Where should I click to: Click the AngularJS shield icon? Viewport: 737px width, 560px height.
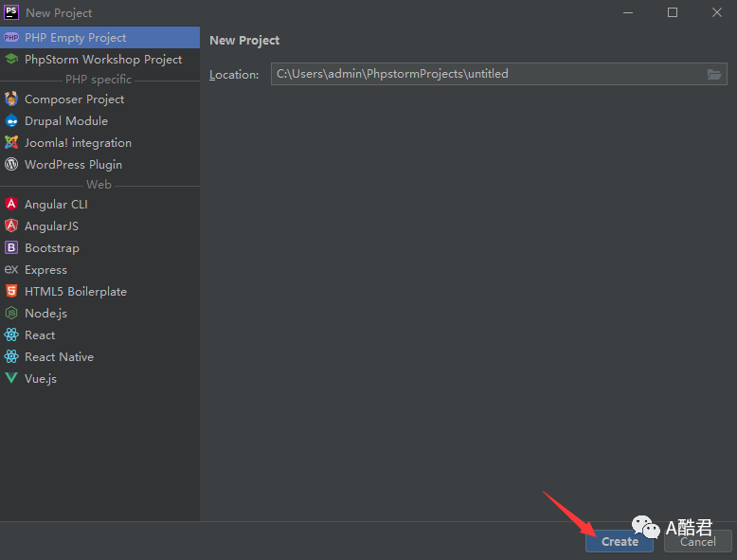[x=11, y=226]
